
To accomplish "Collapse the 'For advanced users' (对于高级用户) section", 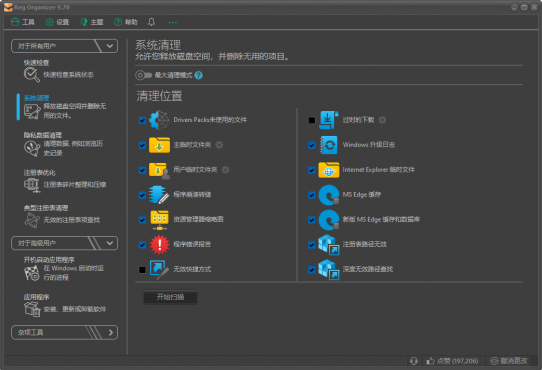I will [65, 243].
